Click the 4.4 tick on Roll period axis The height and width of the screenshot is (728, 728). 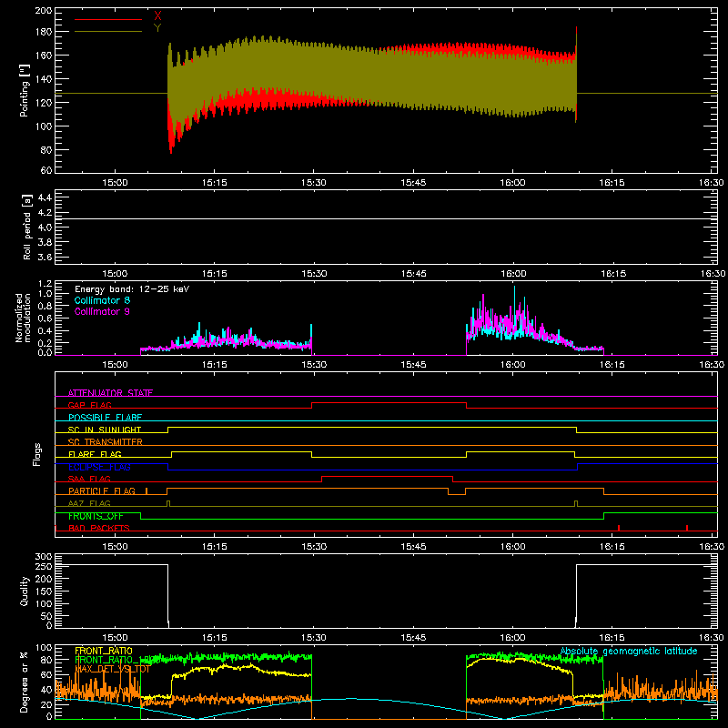click(x=45, y=197)
